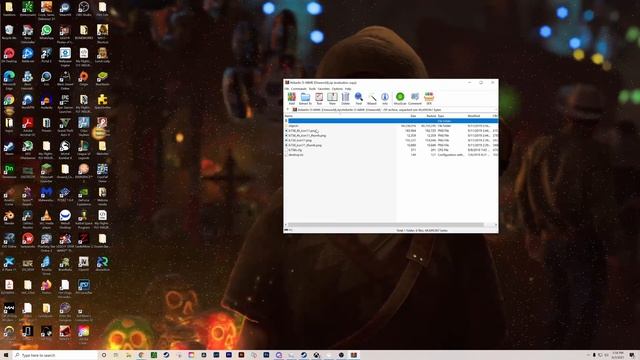Open WhatsApp desktop shortcut
The image size is (640, 360).
tap(46, 32)
